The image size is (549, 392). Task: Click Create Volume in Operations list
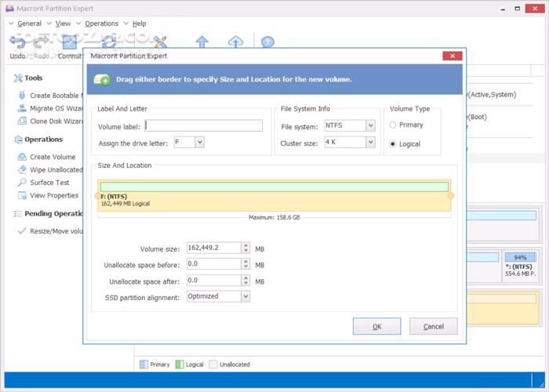(x=53, y=157)
